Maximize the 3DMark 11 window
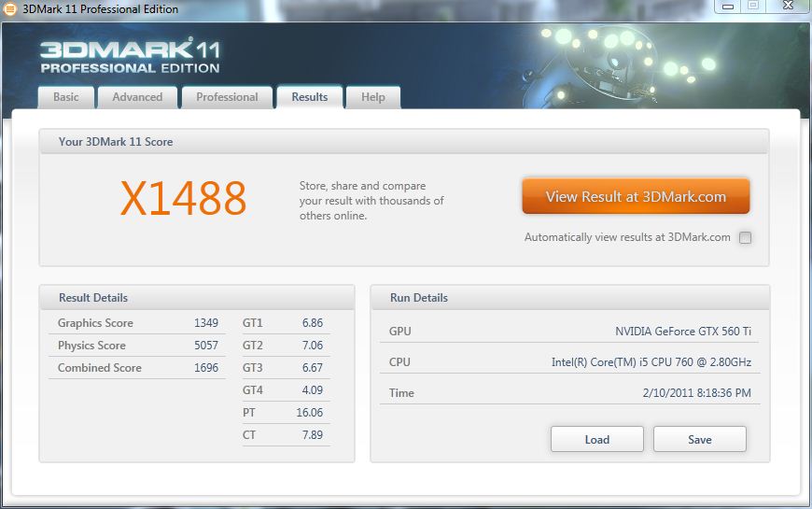Image resolution: width=812 pixels, height=509 pixels. tap(752, 7)
